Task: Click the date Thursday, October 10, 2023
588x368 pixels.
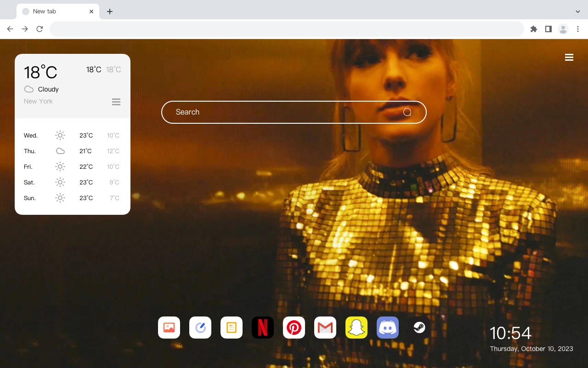Action: [x=531, y=349]
